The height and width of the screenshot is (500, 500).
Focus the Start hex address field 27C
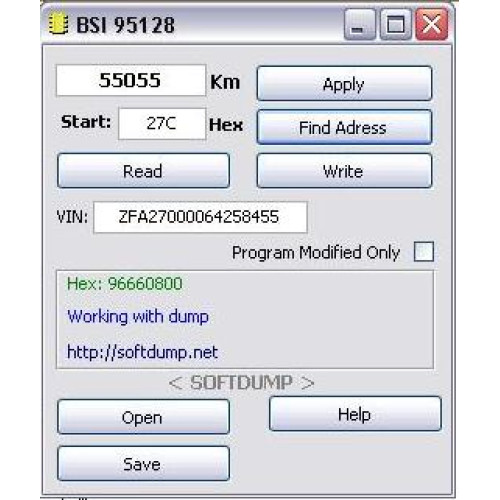pos(162,124)
